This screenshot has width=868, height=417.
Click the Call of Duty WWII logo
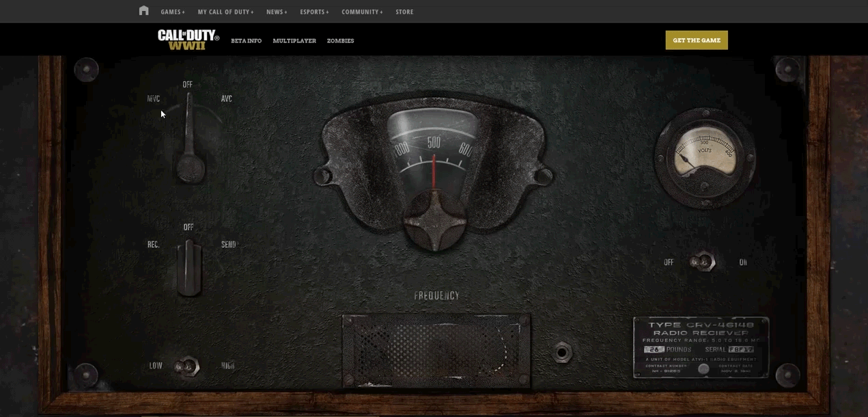click(188, 40)
